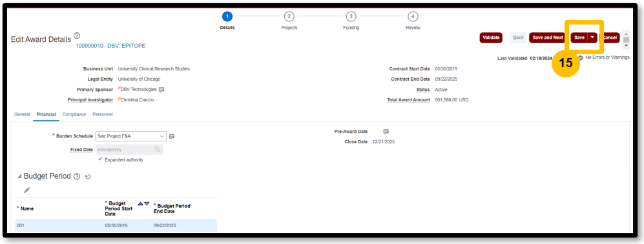
Task: Open help icon beside Edit Award Details
Action: click(x=76, y=36)
